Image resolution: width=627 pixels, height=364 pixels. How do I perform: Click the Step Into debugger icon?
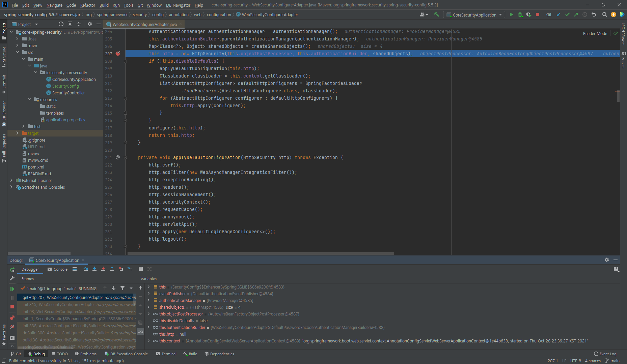(94, 269)
